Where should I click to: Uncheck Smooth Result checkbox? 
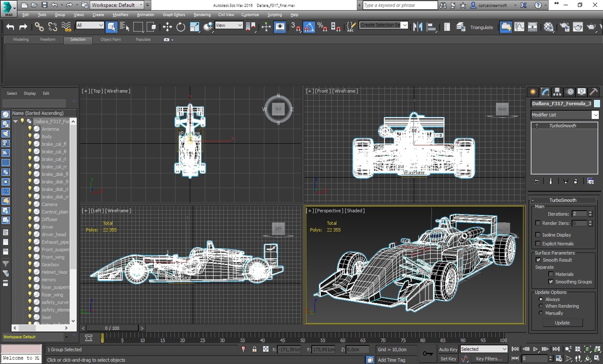point(538,260)
